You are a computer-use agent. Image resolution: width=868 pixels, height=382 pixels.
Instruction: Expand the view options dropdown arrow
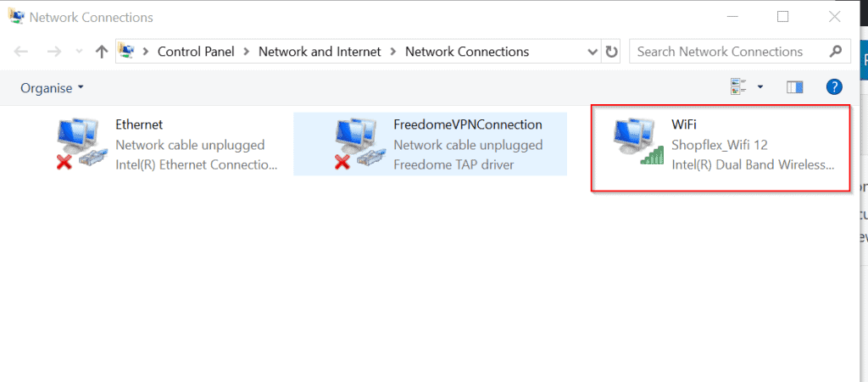click(760, 86)
